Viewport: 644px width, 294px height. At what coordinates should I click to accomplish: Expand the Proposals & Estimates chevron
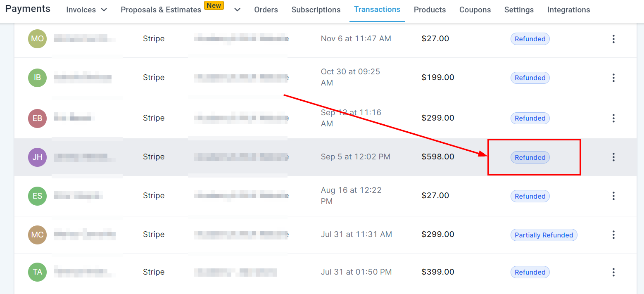[x=237, y=9]
